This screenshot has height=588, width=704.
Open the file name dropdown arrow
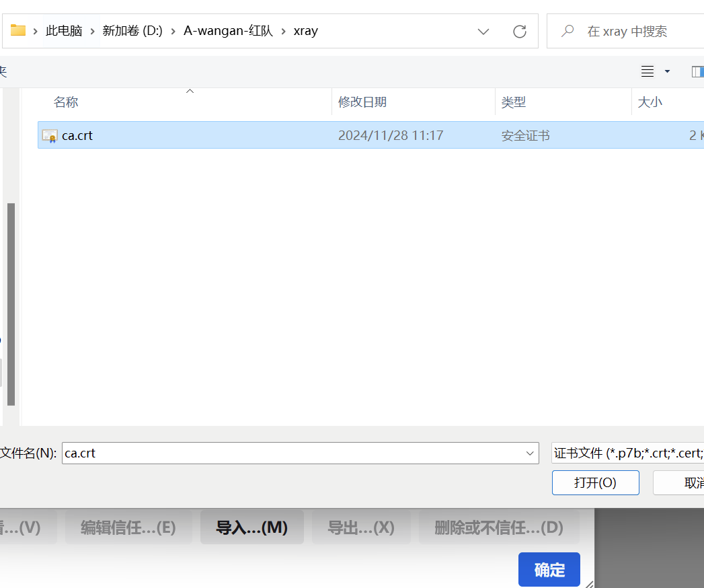pos(530,453)
